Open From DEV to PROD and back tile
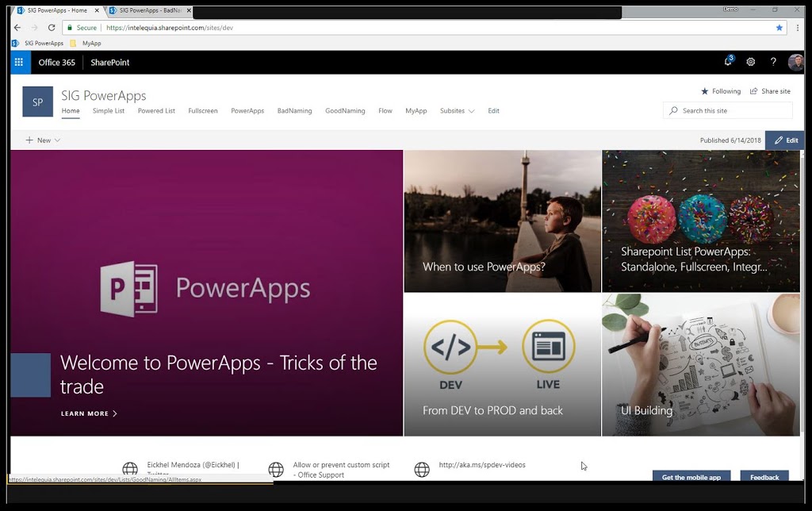Viewport: 812px width, 511px height. (x=502, y=365)
